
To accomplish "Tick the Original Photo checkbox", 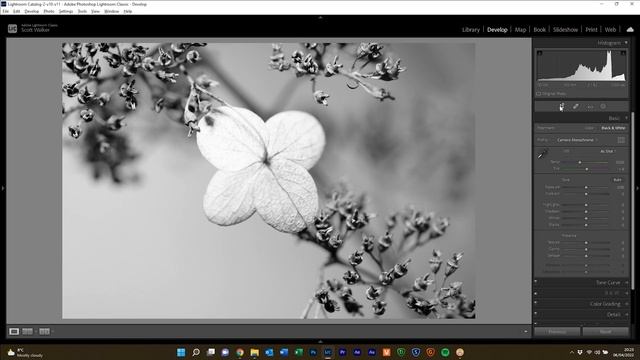I will (539, 94).
